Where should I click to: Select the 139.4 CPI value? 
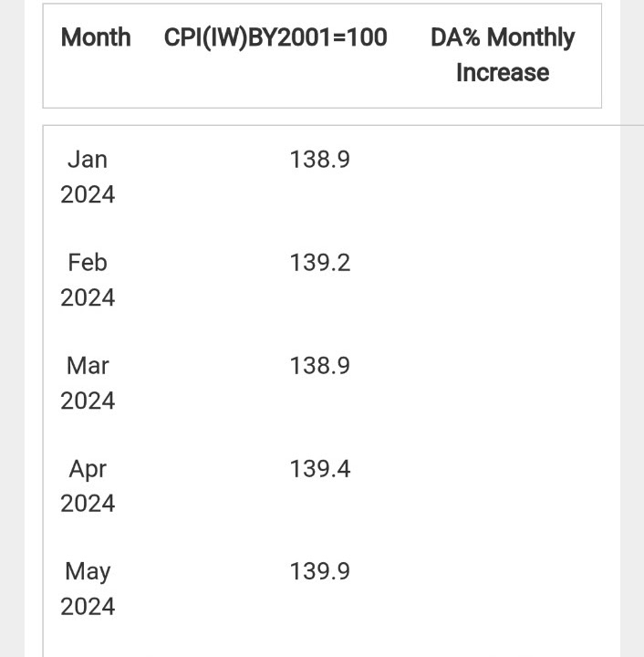[x=320, y=469]
